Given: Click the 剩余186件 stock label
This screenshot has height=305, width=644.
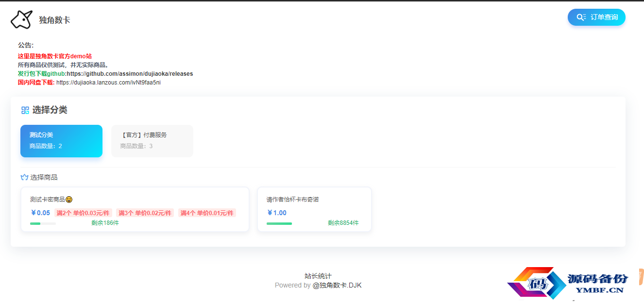Looking at the screenshot, I should tap(105, 223).
